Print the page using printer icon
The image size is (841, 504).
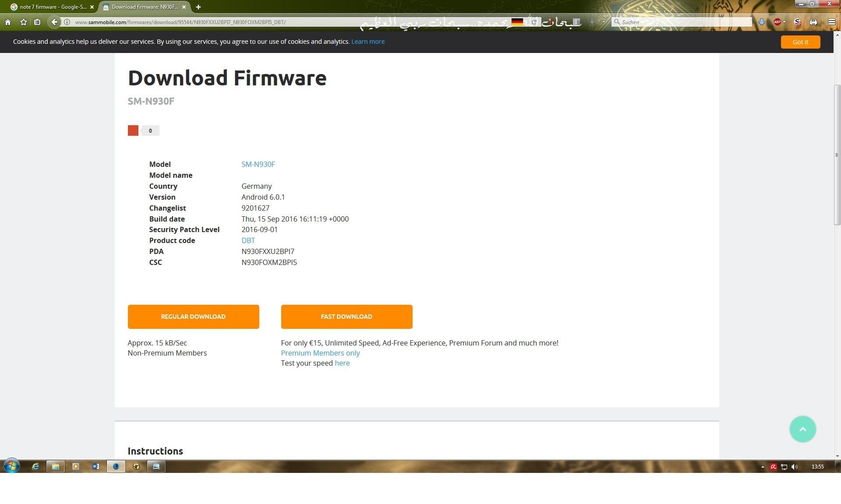[813, 22]
